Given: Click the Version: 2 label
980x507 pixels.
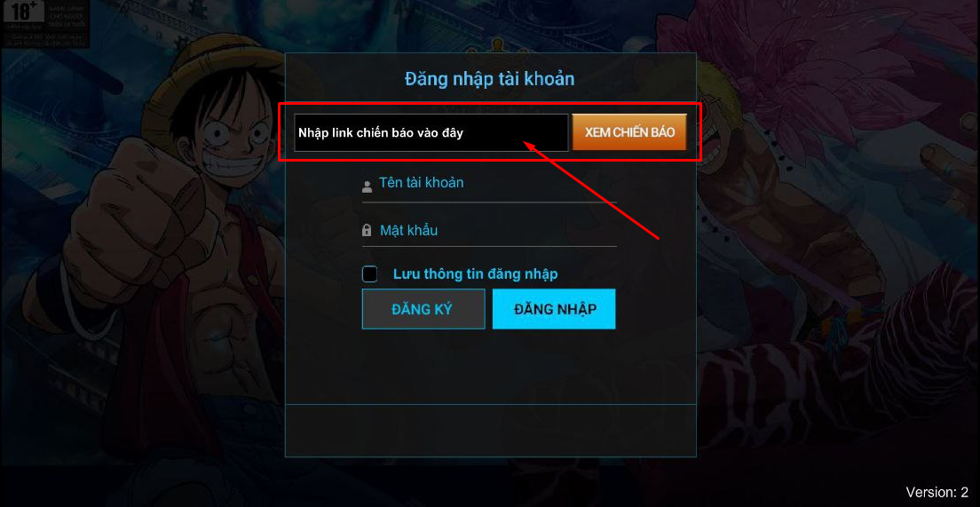Looking at the screenshot, I should [937, 491].
